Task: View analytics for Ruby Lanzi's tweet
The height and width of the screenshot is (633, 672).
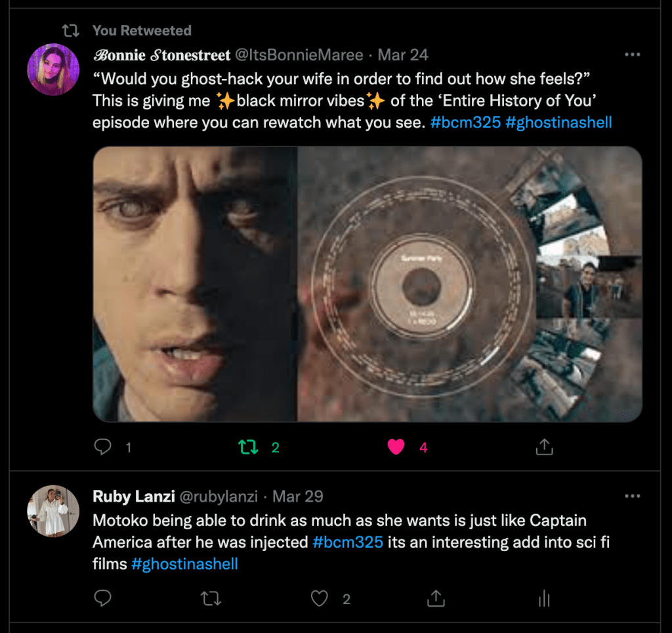Action: click(x=543, y=598)
